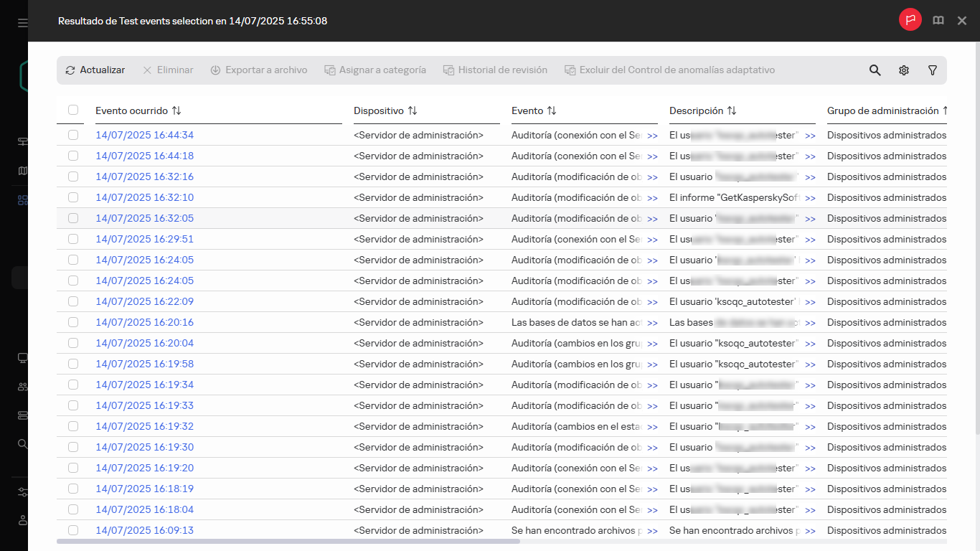Screen dimensions: 980x551
Task: Click the search magnifier icon in toolbar
Action: (875, 70)
